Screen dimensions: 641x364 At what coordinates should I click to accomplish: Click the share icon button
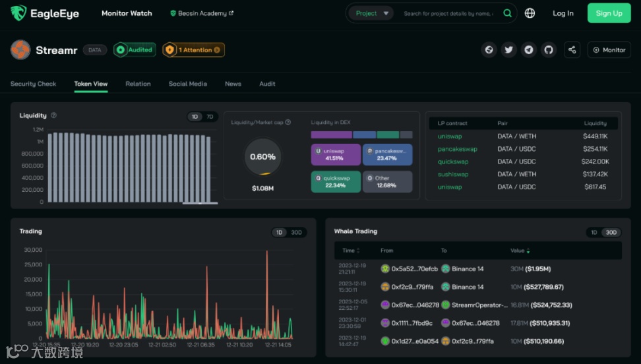[x=572, y=50]
